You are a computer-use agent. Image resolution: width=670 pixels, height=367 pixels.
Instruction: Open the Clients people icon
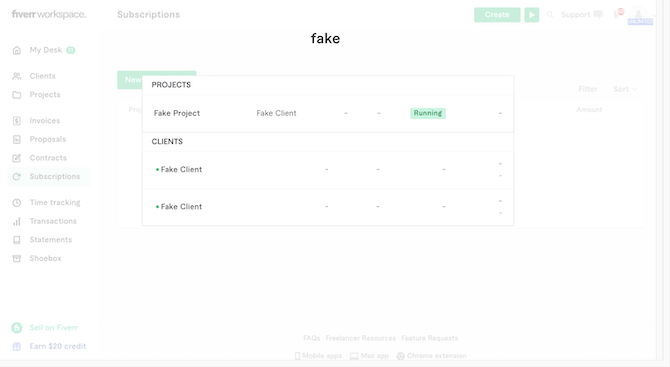coord(17,76)
